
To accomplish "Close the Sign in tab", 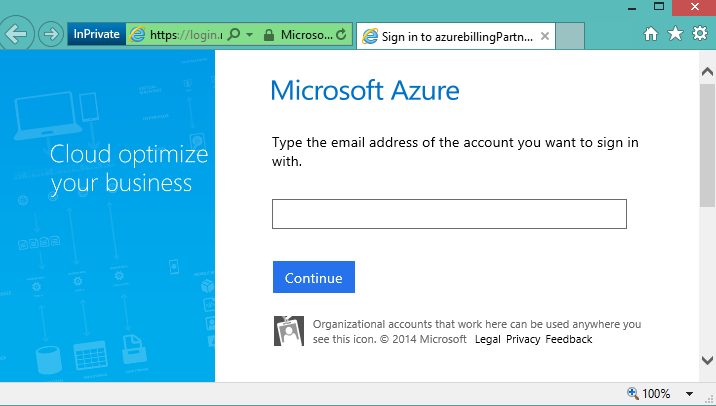I will (544, 37).
